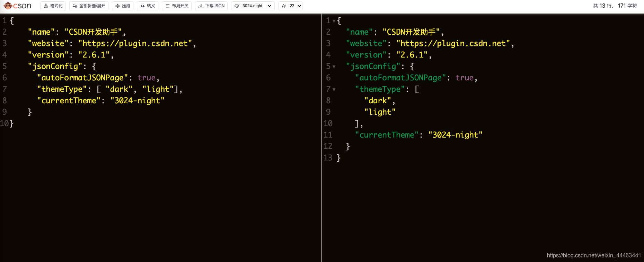
Task: Click the layout icon on 布局开关
Action: click(167, 6)
